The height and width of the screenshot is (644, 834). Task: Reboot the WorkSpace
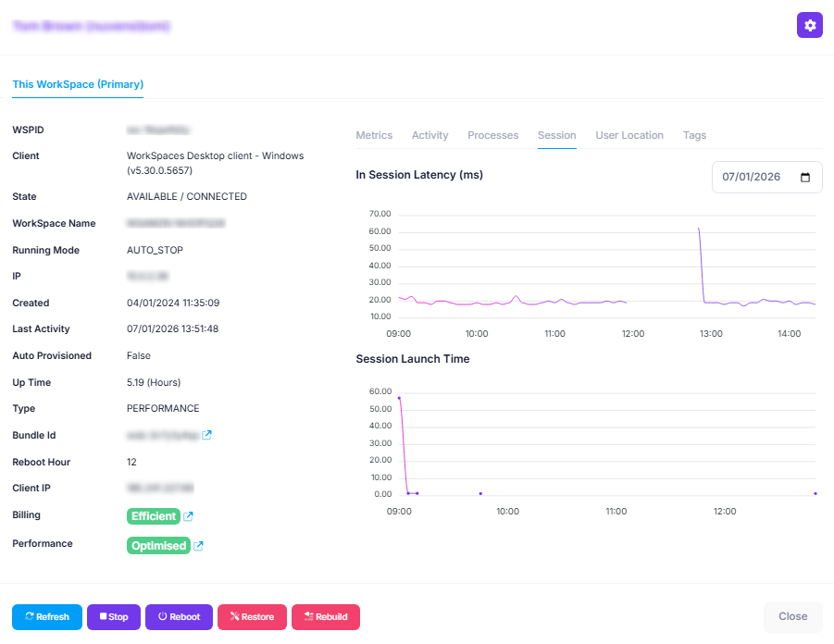179,617
